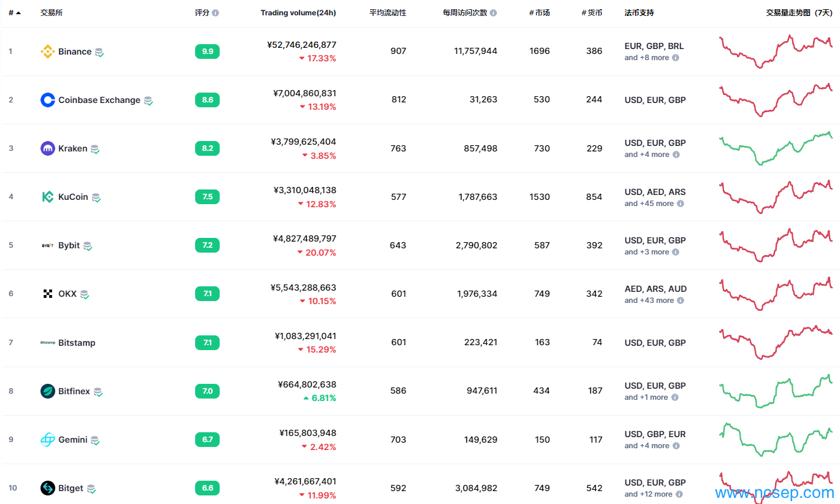Click info icon after KuCoin '+45 more'
The width and height of the screenshot is (840, 504).
point(680,204)
